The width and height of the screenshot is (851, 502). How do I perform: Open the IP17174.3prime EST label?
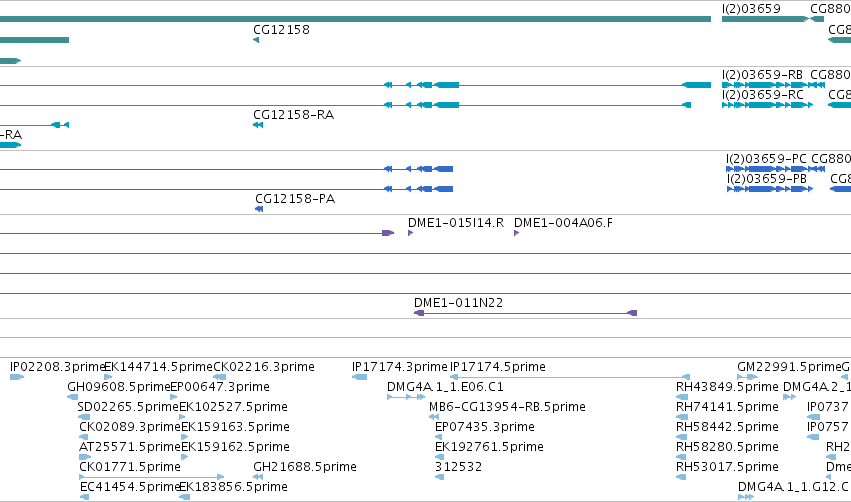(x=399, y=367)
